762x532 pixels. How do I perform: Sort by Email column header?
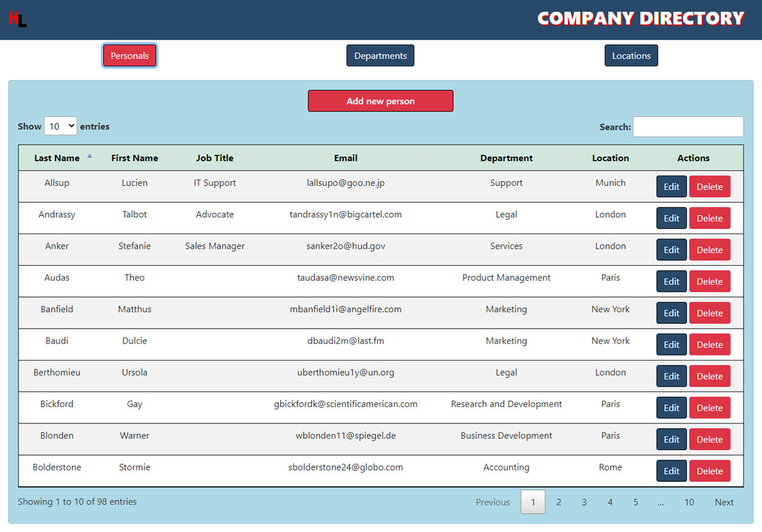click(346, 158)
